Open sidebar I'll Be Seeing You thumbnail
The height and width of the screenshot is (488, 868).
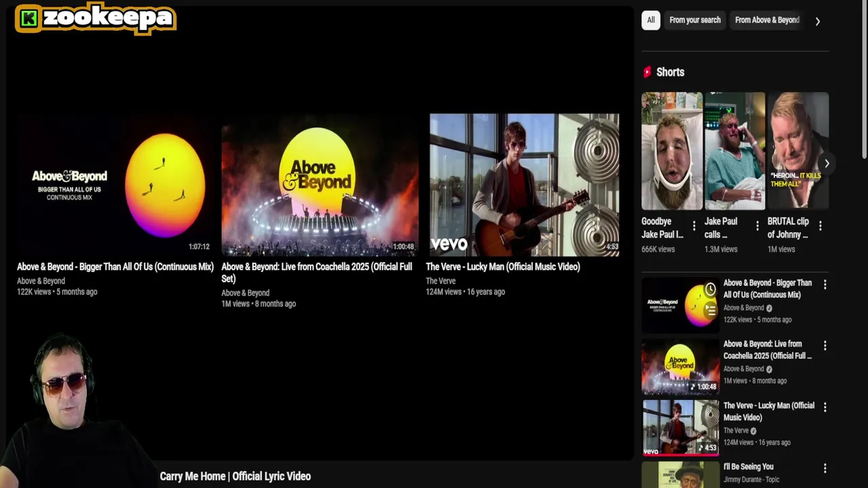[681, 474]
